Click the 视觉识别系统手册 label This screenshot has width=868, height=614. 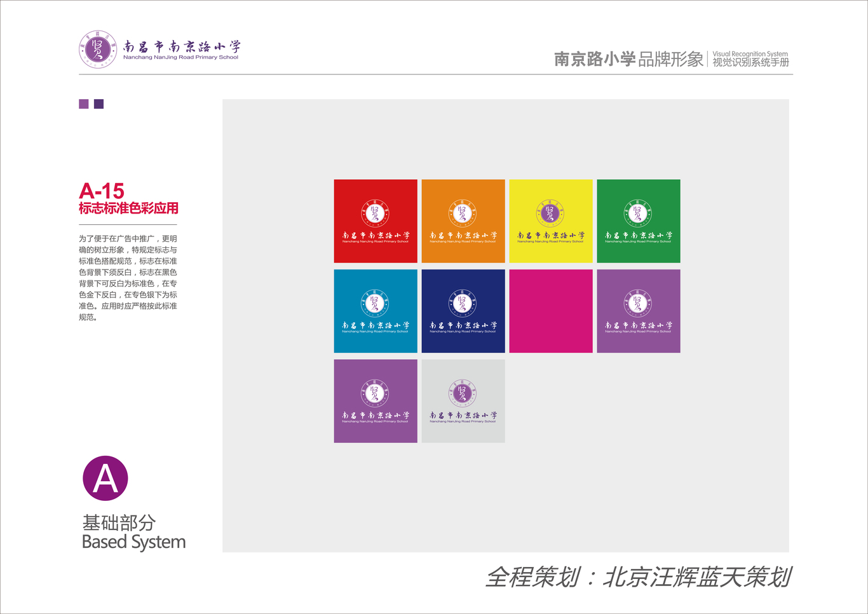[750, 62]
